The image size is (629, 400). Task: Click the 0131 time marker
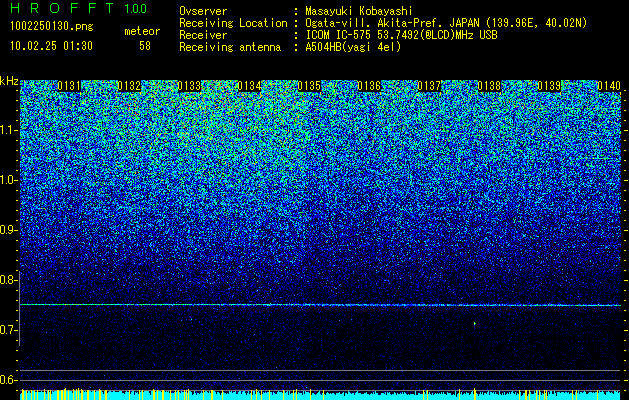coord(69,86)
